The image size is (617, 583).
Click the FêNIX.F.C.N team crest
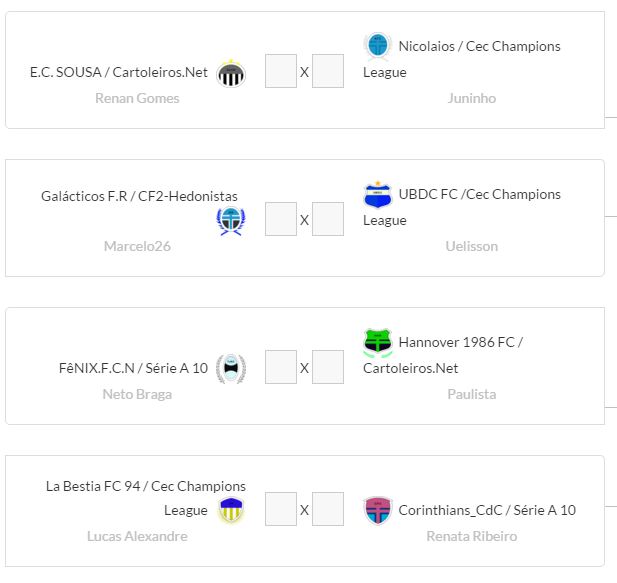click(231, 368)
